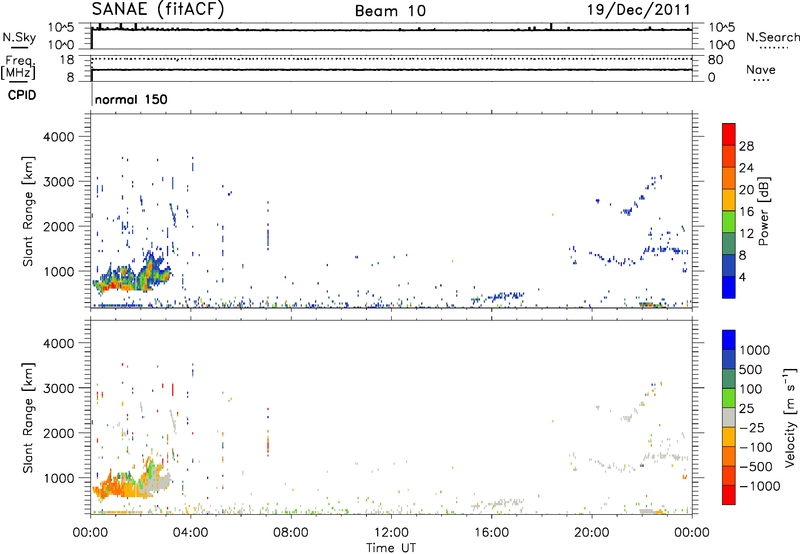Pick the gray segment of Velocity colorbar
This screenshot has width=800, height=554.
(x=729, y=417)
